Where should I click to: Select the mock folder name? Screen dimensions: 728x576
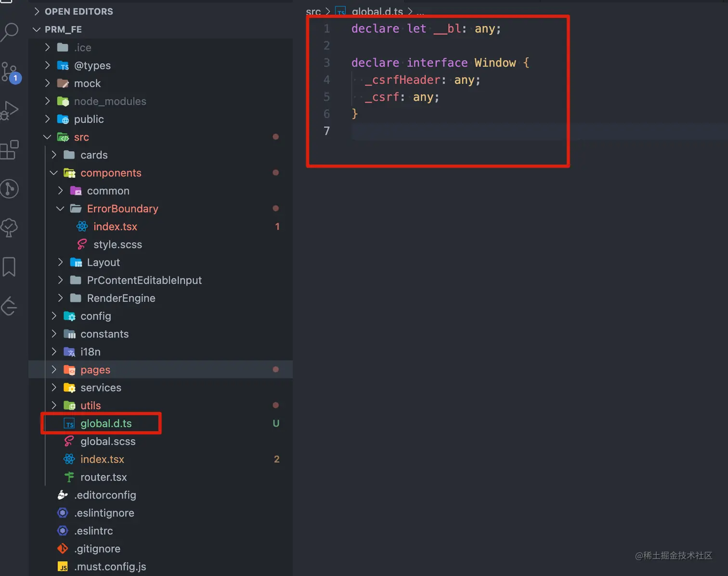tap(87, 83)
